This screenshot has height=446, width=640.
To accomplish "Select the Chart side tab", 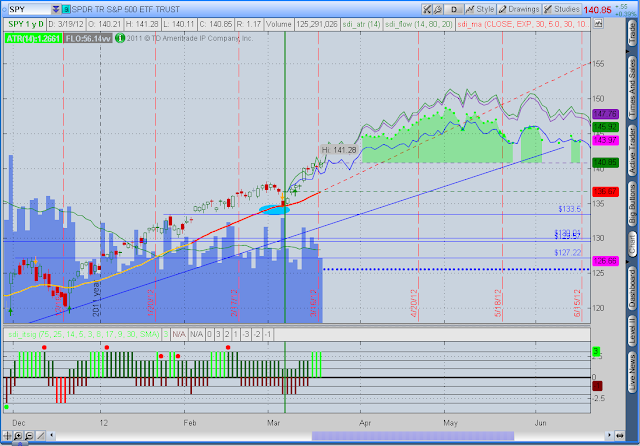I will coord(632,245).
